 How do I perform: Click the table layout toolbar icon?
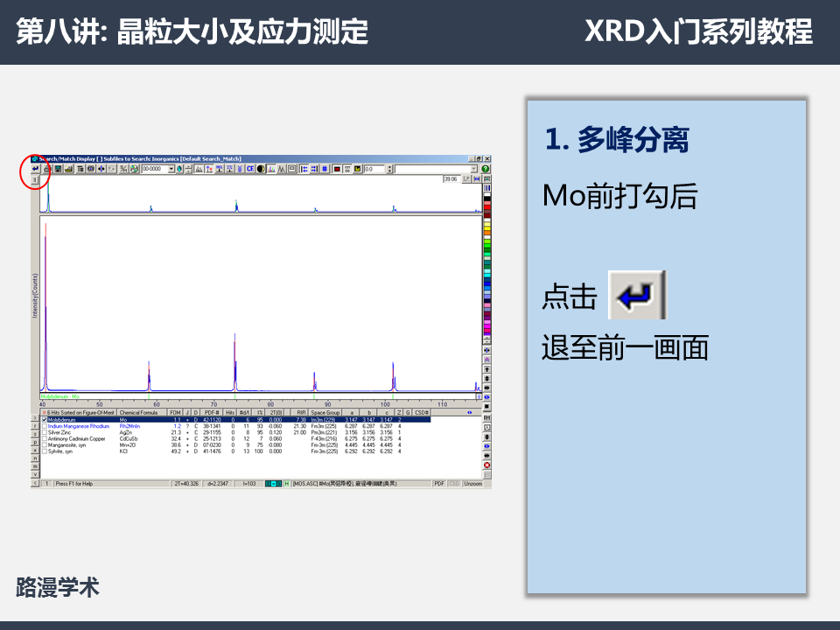pos(80,169)
